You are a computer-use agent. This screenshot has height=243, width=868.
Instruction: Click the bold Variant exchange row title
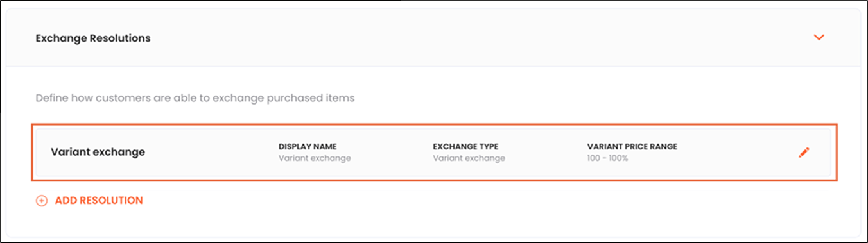[x=98, y=153]
